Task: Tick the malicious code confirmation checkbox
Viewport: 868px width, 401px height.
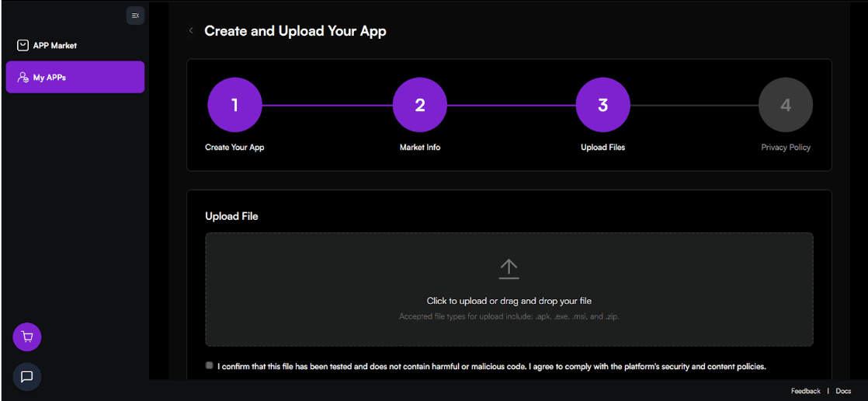Action: tap(210, 365)
